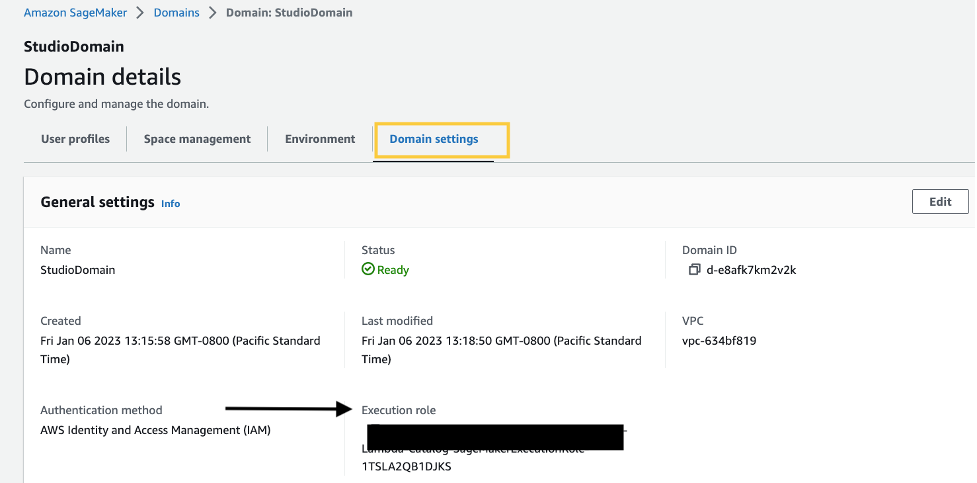Click the Last modified timestamp text
The height and width of the screenshot is (483, 977).
502,350
